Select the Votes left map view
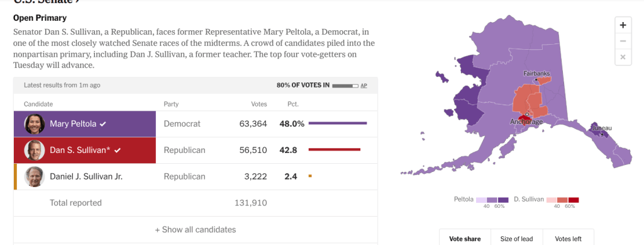The width and height of the screenshot is (644, 245). pos(568,239)
